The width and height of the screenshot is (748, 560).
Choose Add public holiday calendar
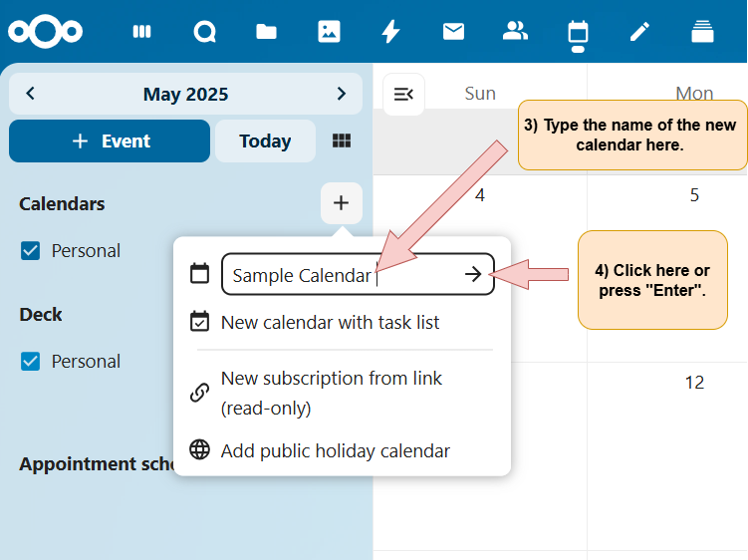point(335,450)
